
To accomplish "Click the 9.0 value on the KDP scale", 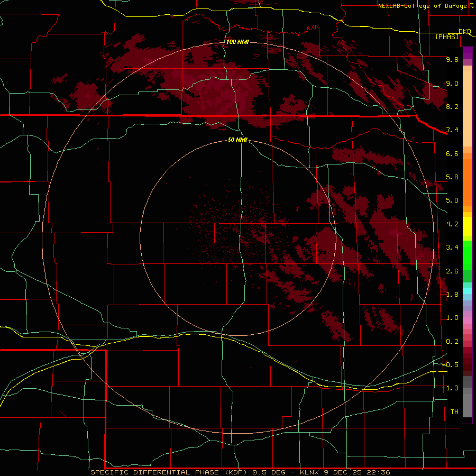I will tap(452, 83).
